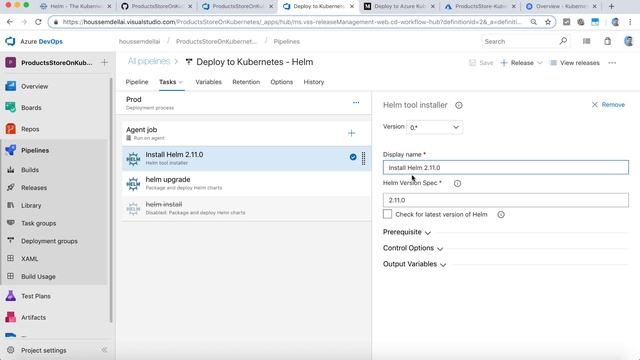Go back in browser
This screenshot has width=640, height=360.
(x=10, y=22)
